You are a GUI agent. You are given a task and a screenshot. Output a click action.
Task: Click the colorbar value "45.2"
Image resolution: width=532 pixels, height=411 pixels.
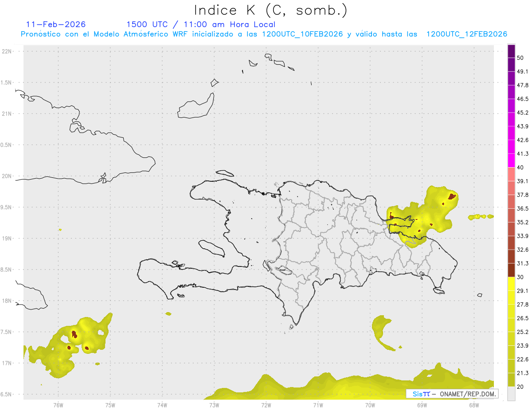click(523, 113)
